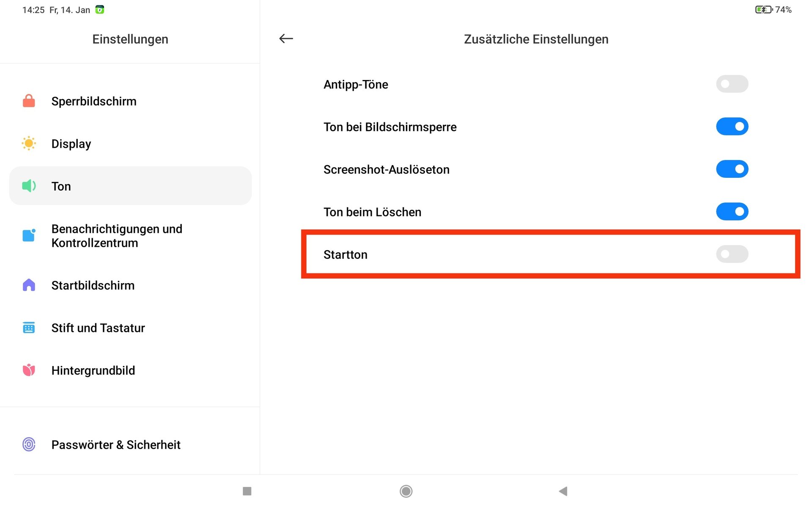Tap the keyboard icon for Stift und Tastatur
812x508 pixels.
point(29,328)
